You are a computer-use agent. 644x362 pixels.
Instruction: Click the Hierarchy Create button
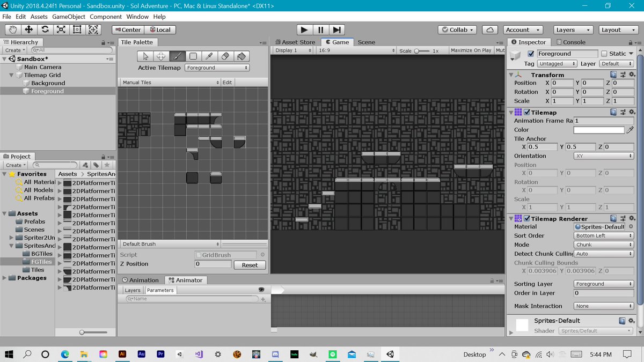(x=15, y=50)
